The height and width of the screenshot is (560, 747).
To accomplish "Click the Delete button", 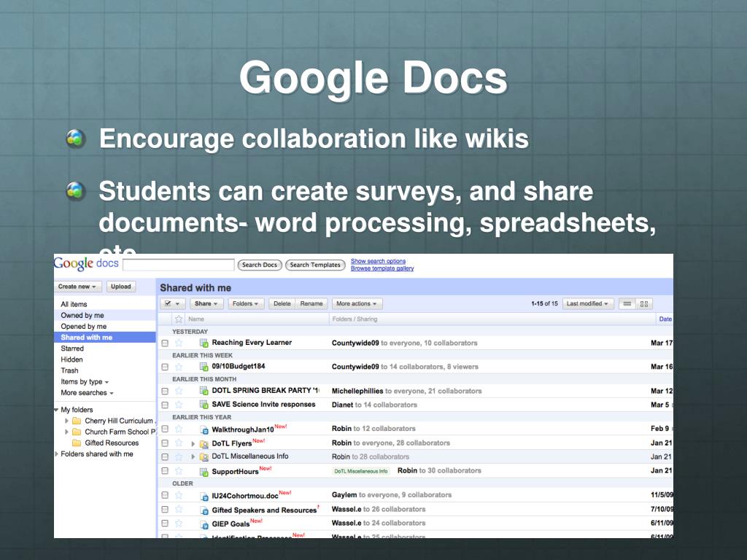I will point(282,304).
